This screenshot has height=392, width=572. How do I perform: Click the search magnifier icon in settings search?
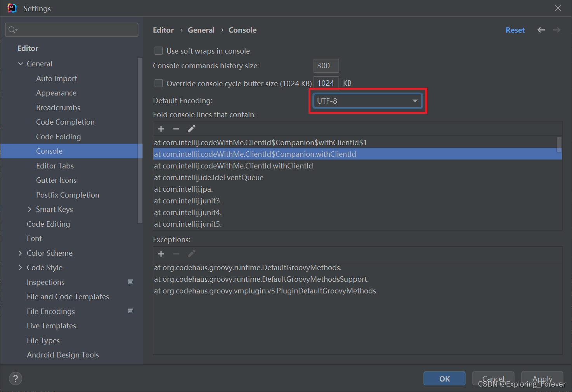point(12,30)
